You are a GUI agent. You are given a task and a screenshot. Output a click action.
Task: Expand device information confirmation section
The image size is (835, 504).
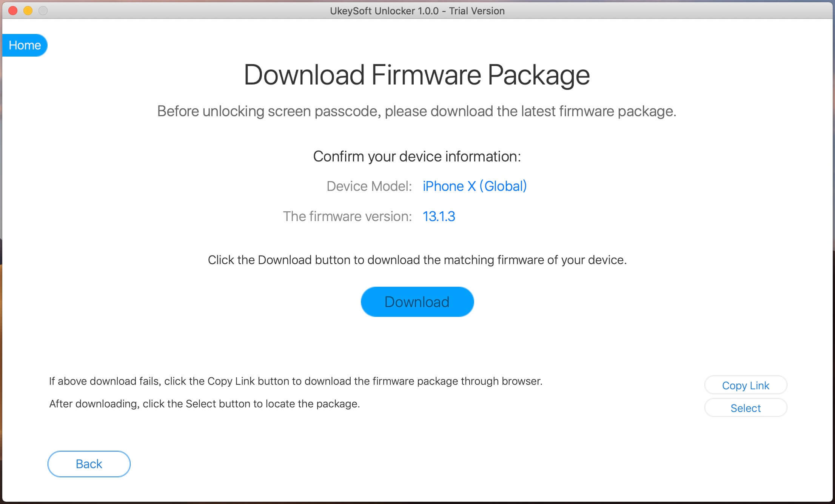click(417, 157)
